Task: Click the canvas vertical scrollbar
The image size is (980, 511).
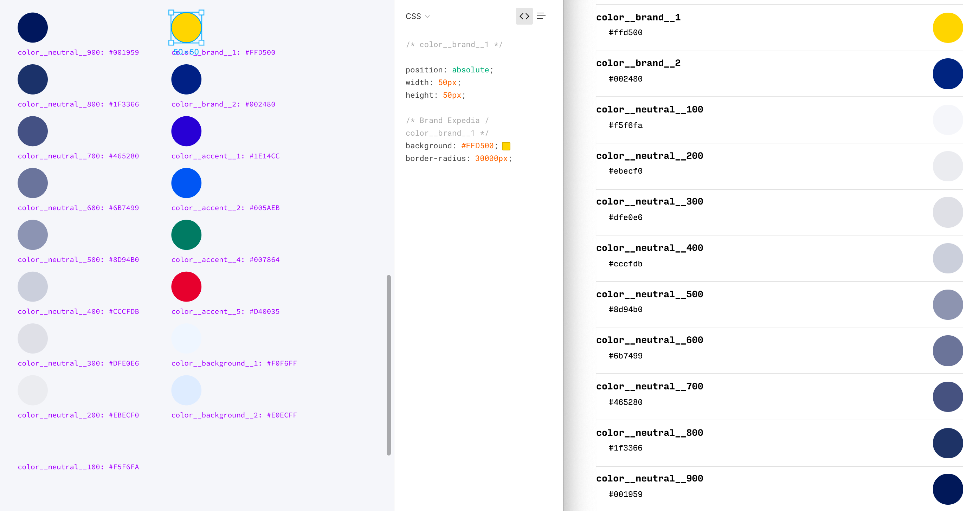Action: (x=388, y=364)
